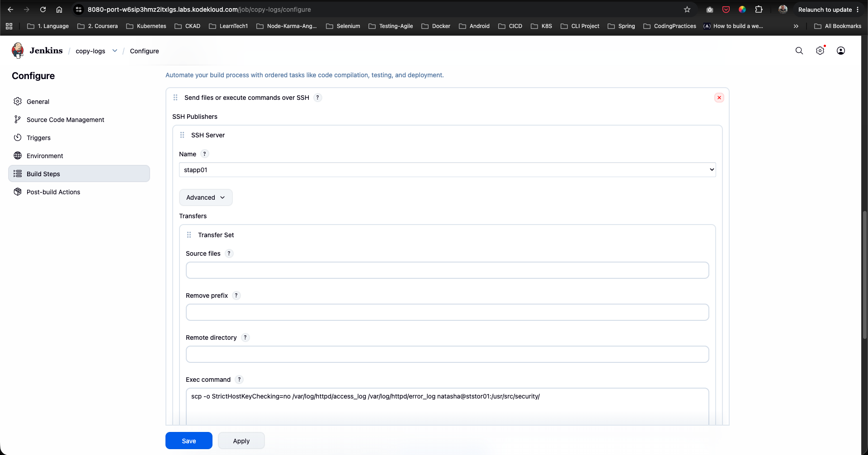Remove the SSH build step with red X
The width and height of the screenshot is (868, 455).
coord(719,98)
